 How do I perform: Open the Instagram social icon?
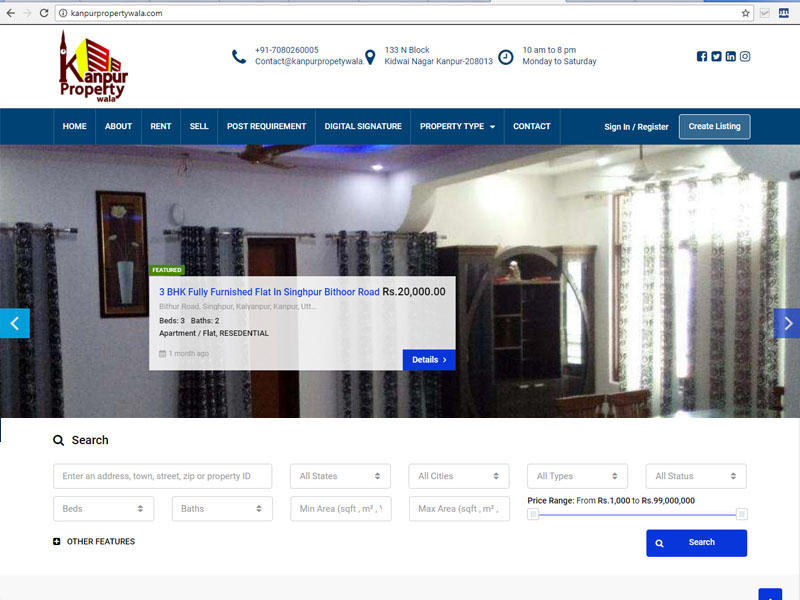coord(745,56)
